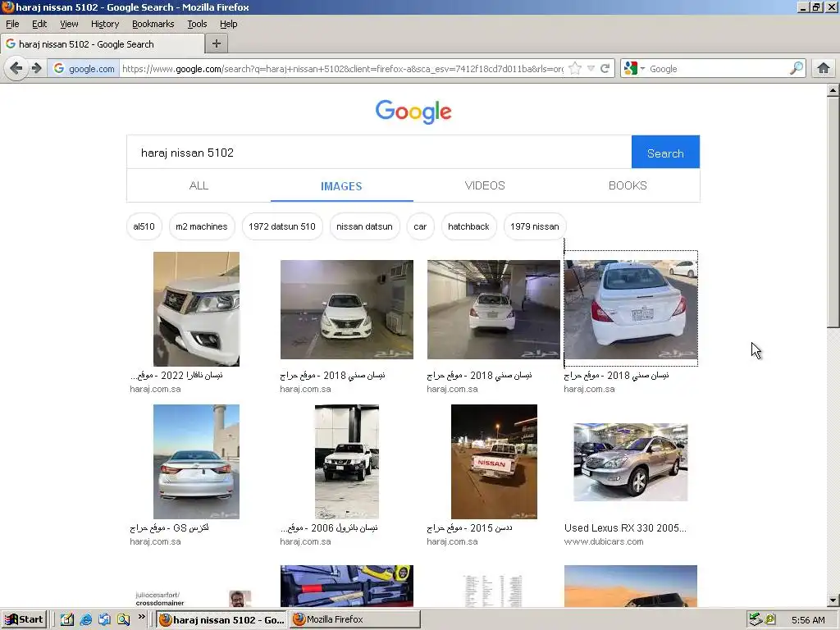Switch to the ALL results tab
Screen dimensions: 840x630
click(x=199, y=185)
